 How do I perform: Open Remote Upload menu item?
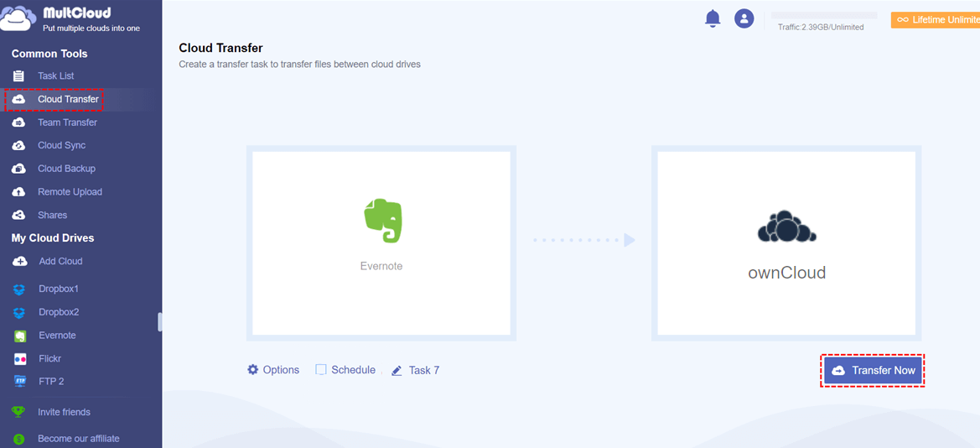[70, 192]
